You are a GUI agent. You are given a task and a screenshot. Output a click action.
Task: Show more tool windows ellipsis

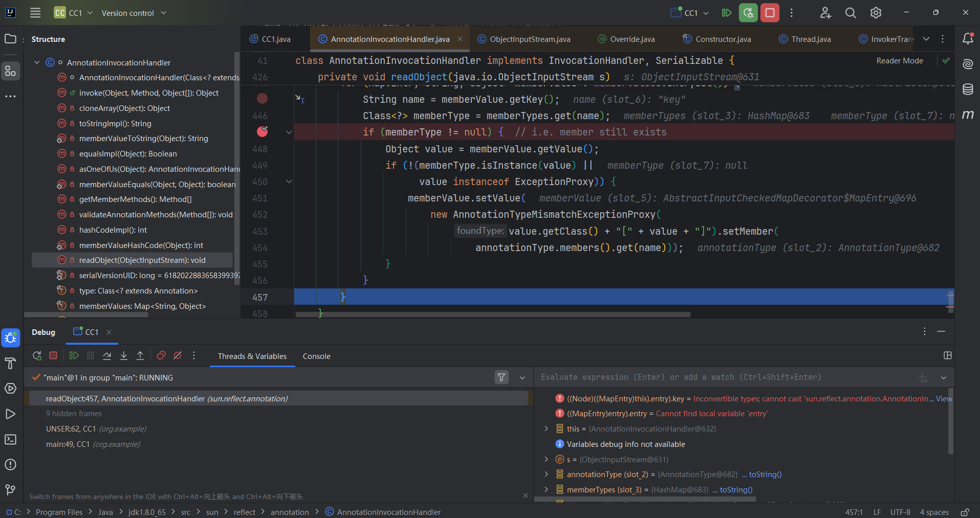click(x=10, y=96)
